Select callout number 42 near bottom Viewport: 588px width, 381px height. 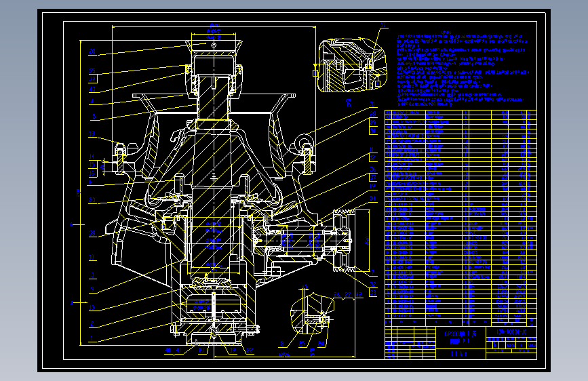pos(359,295)
